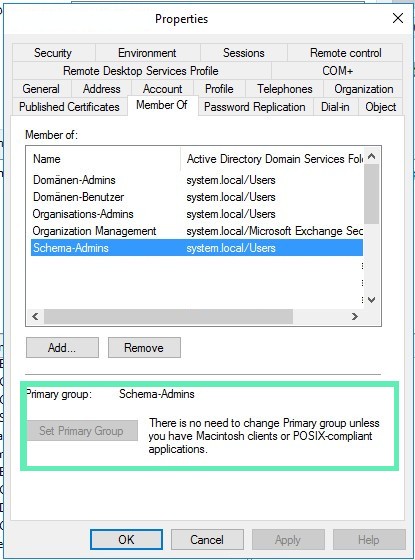Screen dimensions: 415x560
Task: Open the Object tab
Action: [x=381, y=107]
